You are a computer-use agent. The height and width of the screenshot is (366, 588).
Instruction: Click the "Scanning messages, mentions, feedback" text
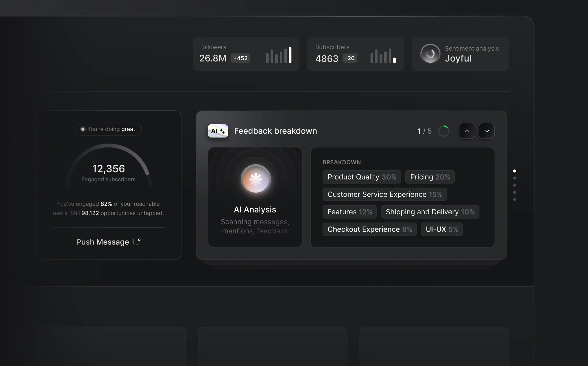pos(255,226)
